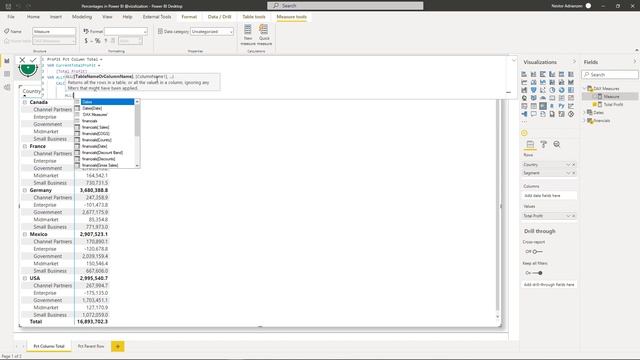This screenshot has width=640, height=360.
Task: Remove Total Profit from Values
Action: click(573, 216)
